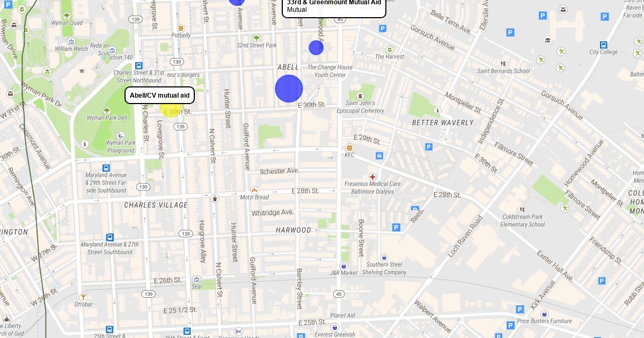Image resolution: width=644 pixels, height=338 pixels.
Task: Click the Maryland Avenue & 27th Street bus icon
Action: click(x=110, y=237)
